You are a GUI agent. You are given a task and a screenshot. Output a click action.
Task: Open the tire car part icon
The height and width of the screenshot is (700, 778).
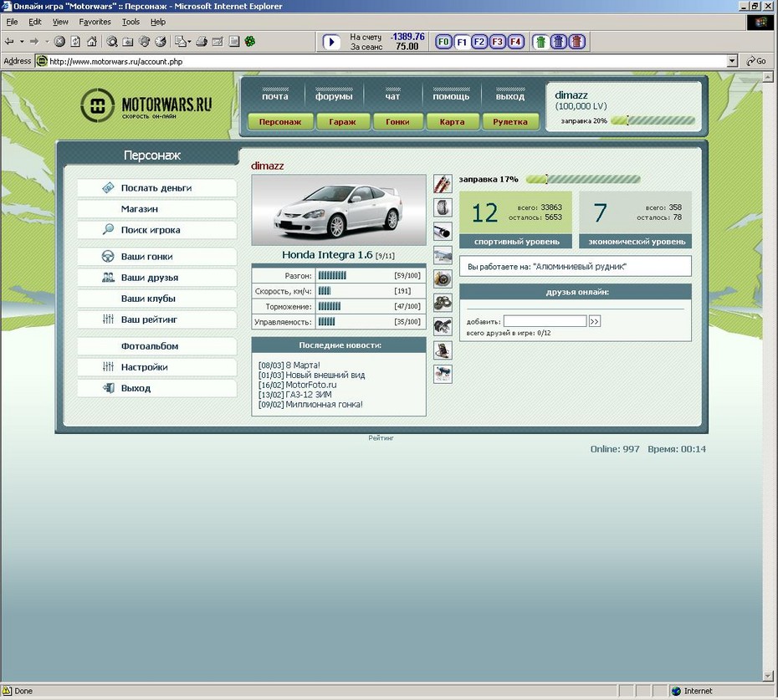[443, 207]
